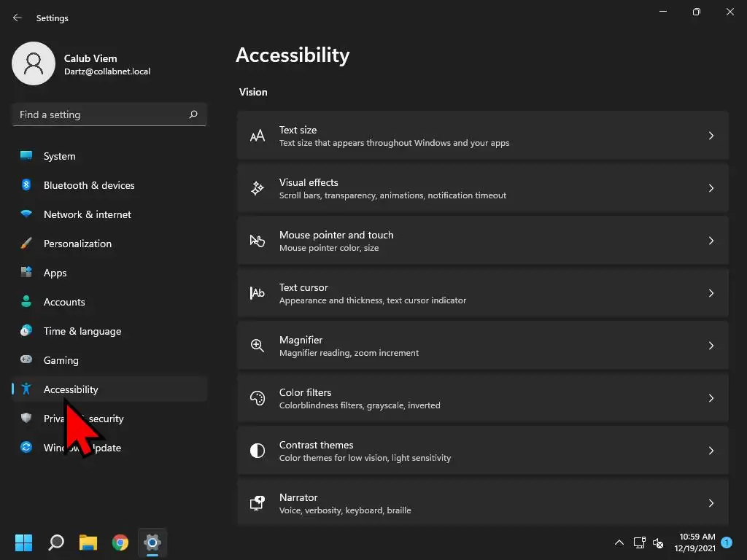Launch Chrome from the taskbar

coord(120,542)
